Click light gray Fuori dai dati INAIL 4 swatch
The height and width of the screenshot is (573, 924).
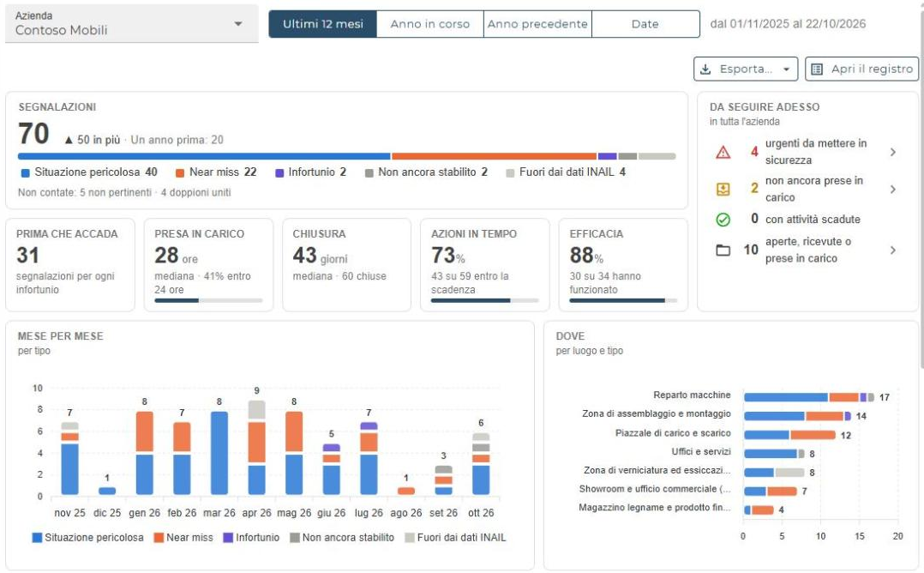(x=510, y=173)
